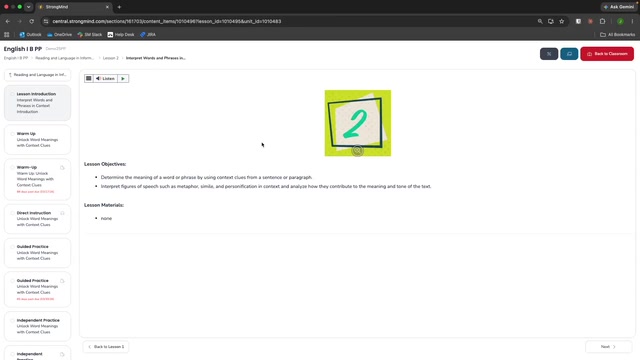
Task: Go to Next page
Action: pos(608,347)
